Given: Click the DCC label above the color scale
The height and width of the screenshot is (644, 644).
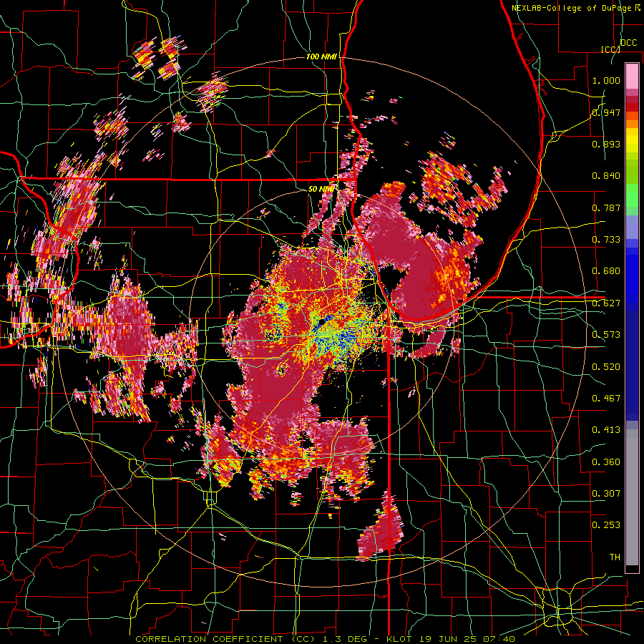Looking at the screenshot, I should click(x=629, y=43).
